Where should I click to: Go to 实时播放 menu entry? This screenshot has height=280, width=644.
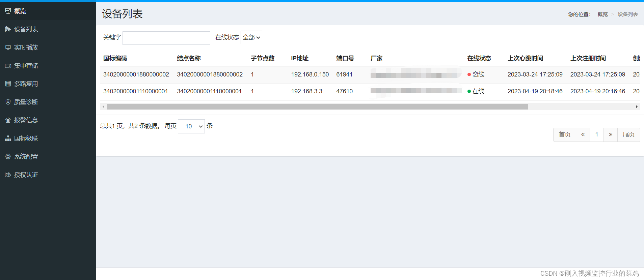tap(48, 48)
